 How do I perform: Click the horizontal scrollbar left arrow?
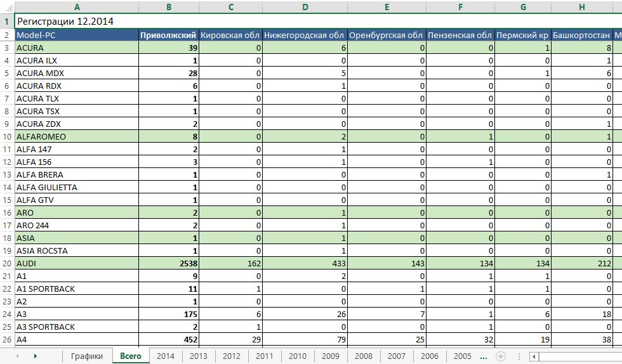[534, 356]
